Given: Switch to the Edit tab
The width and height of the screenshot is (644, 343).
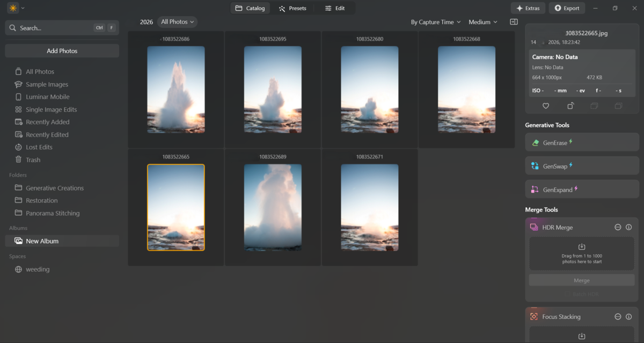Looking at the screenshot, I should (335, 8).
